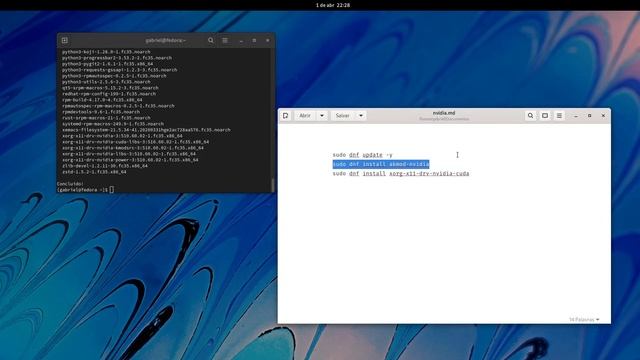The image size is (640, 360).
Task: Open search in the terminal window
Action: tap(211, 40)
